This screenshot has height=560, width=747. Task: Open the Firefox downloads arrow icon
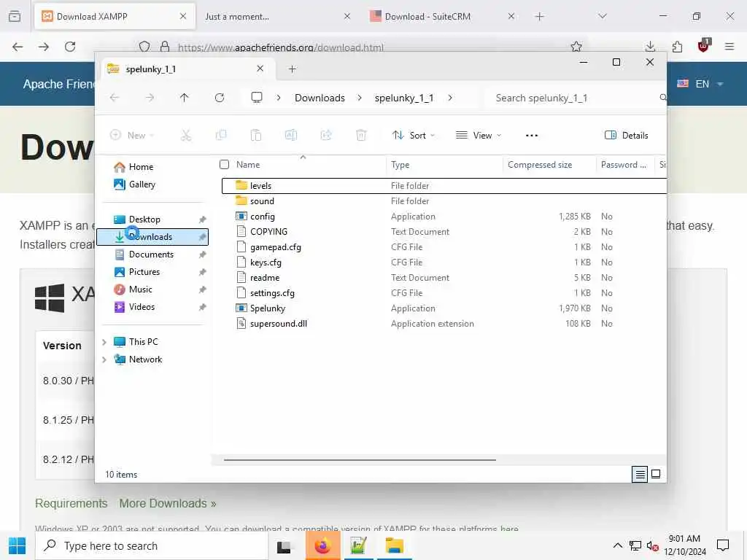pos(650,47)
